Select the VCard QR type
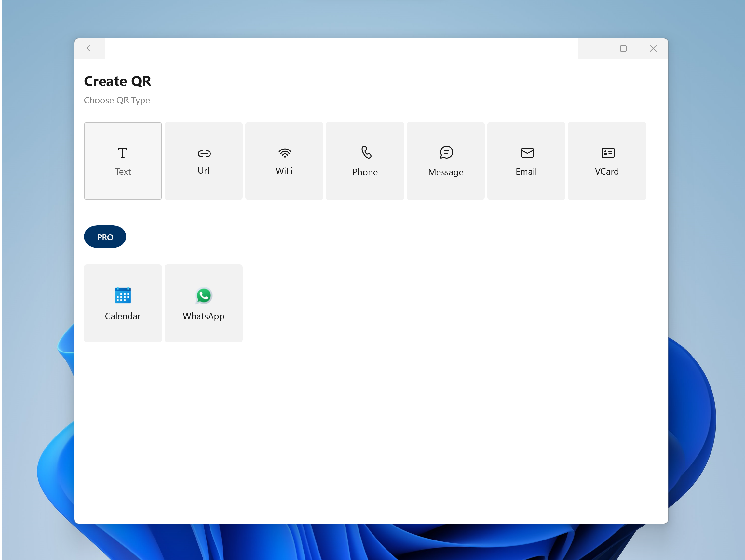This screenshot has height=560, width=745. [607, 161]
